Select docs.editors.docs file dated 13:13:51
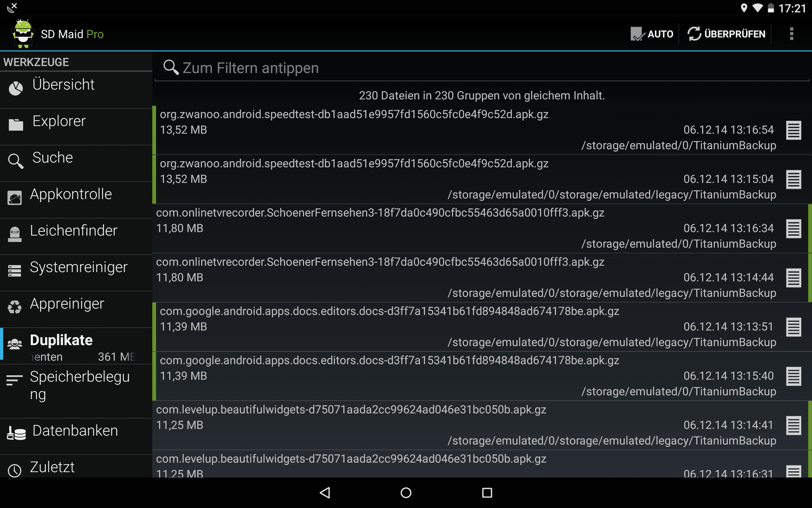 (x=482, y=326)
